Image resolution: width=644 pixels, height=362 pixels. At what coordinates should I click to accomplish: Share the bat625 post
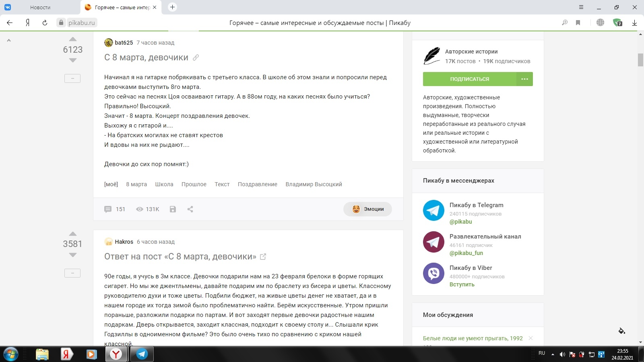coord(190,209)
